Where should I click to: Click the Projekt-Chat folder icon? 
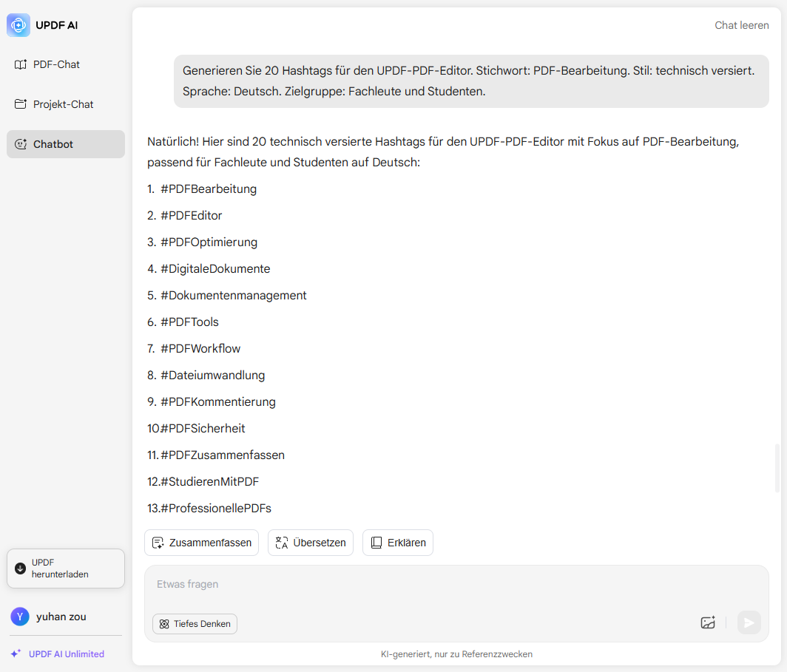[x=21, y=104]
